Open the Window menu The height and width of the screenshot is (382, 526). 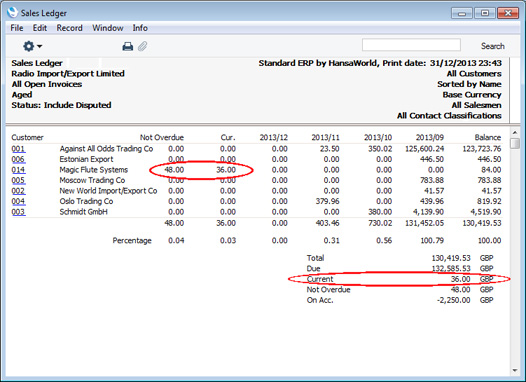tap(108, 28)
